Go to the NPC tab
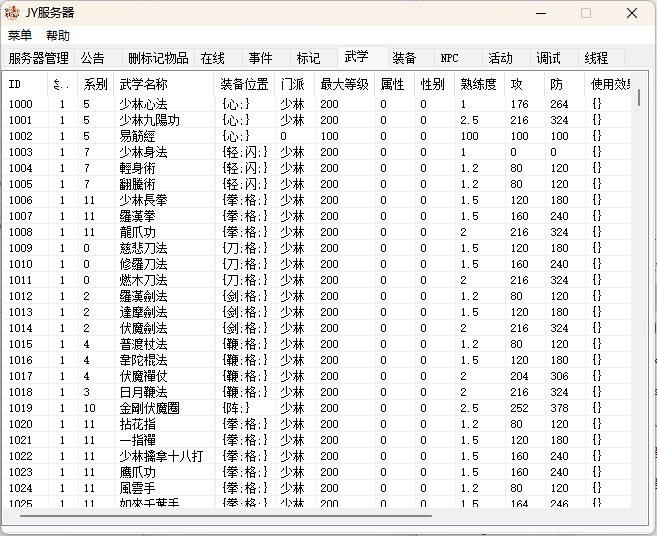Viewport: 657px width, 536px height. pos(450,58)
